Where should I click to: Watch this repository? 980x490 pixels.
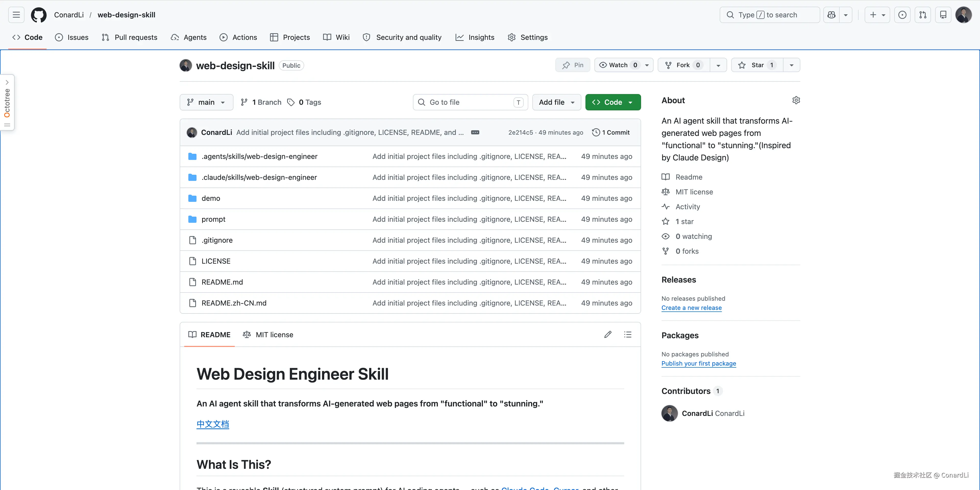click(617, 65)
